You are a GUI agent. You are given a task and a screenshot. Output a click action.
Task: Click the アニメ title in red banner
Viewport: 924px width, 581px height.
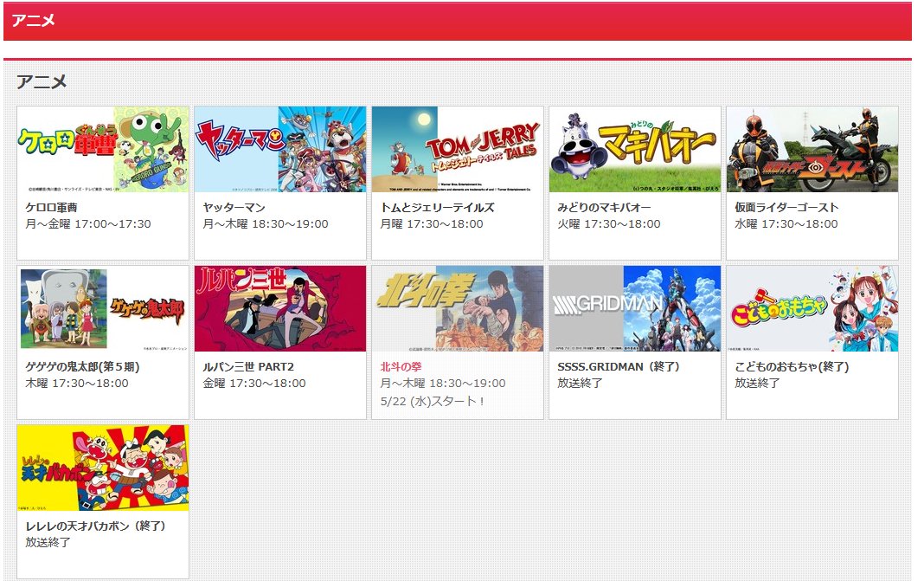pyautogui.click(x=34, y=21)
